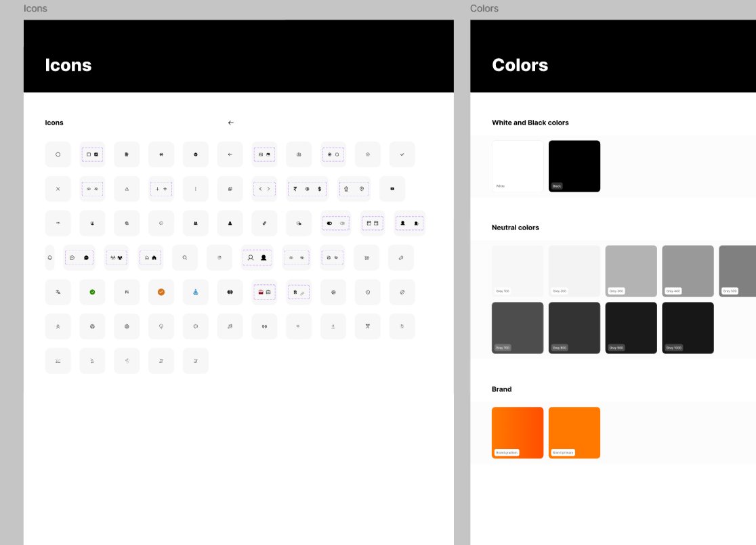Click the blue meditation figure icon
Viewport: 756px width, 545px height.
[196, 292]
